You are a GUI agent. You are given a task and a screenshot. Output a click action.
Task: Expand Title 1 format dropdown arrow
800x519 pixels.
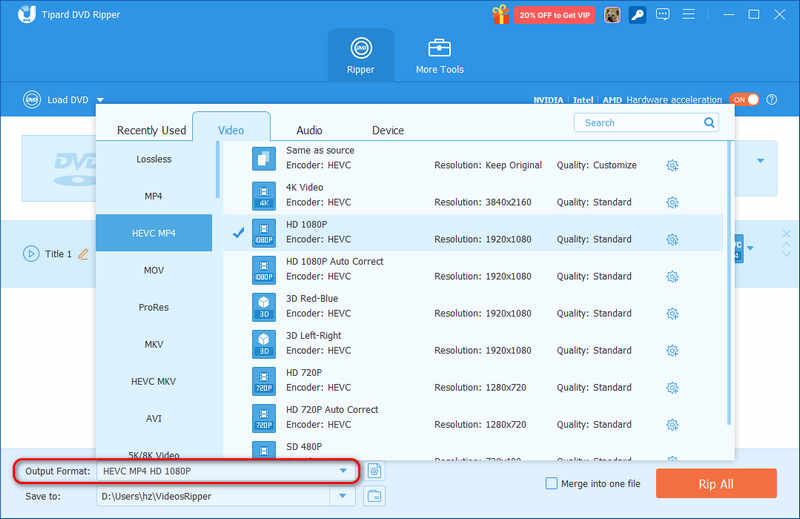click(x=750, y=249)
